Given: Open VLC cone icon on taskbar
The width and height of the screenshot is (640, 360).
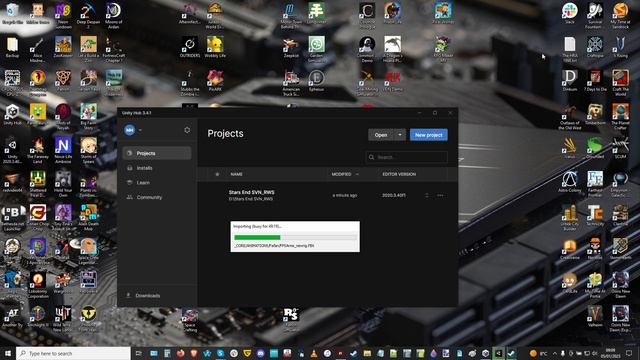Looking at the screenshot, I should pyautogui.click(x=313, y=353).
